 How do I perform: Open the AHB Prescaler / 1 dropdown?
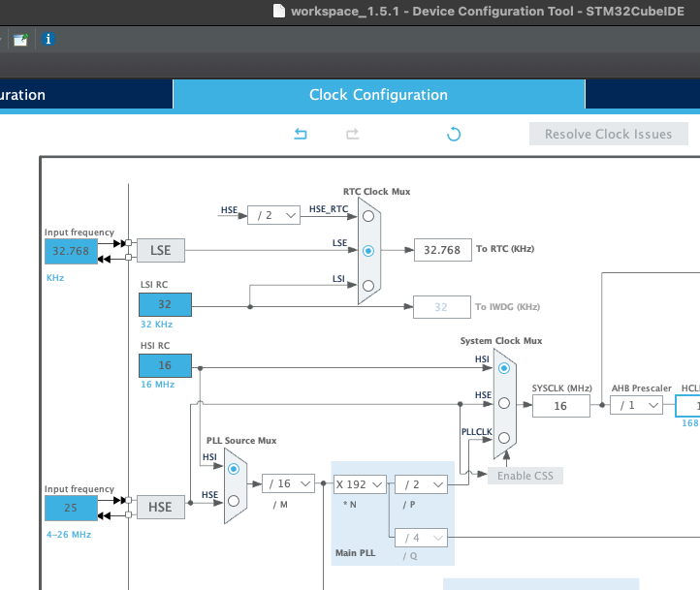pos(636,405)
